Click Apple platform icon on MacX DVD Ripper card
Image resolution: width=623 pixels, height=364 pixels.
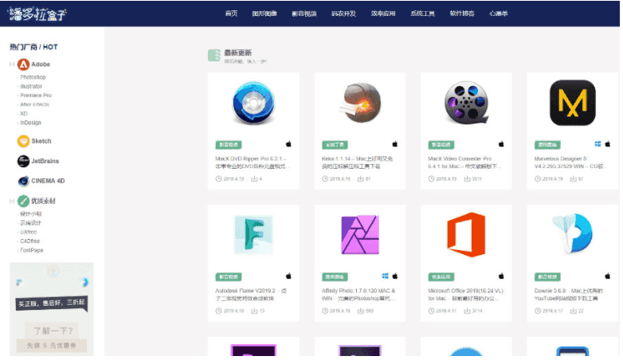[289, 144]
